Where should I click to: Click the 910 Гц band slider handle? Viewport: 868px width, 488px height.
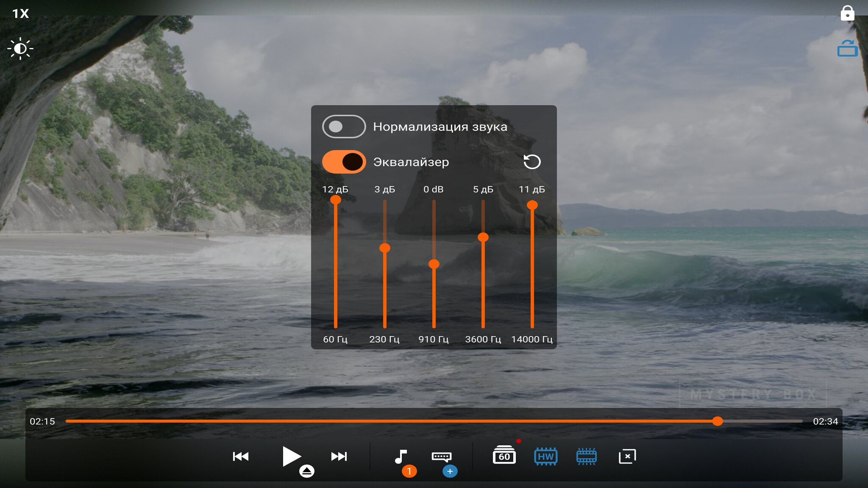(434, 264)
